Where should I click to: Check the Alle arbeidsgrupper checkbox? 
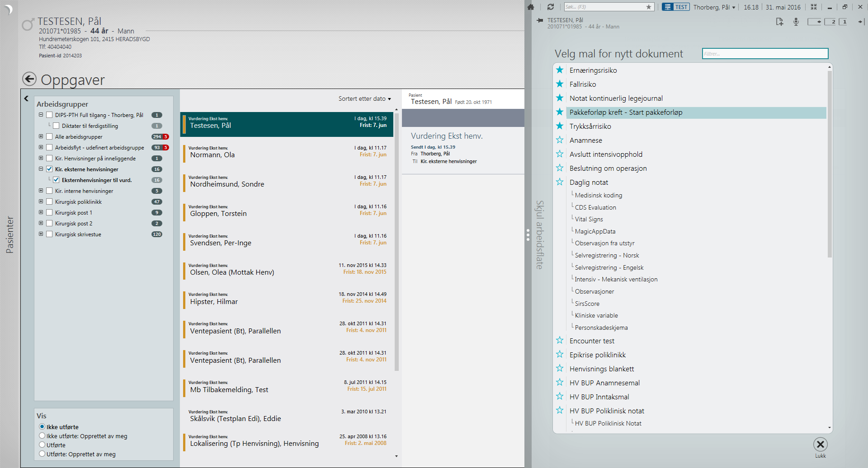tap(49, 137)
